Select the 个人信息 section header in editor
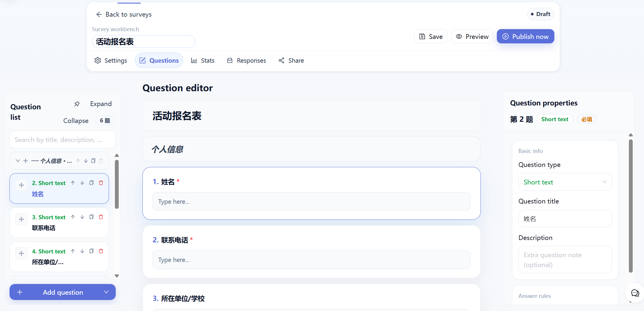This screenshot has width=644, height=311. (x=311, y=149)
